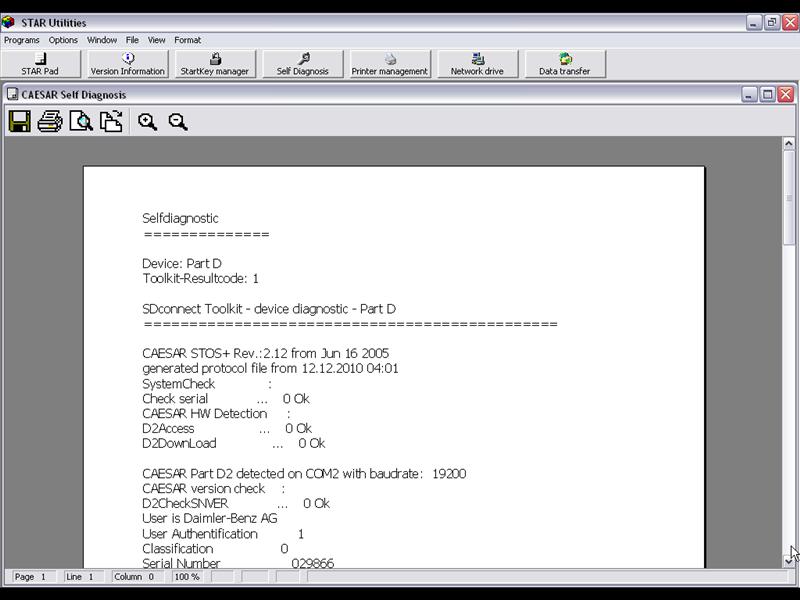Click the 'User Authentification' line
This screenshot has height=600, width=800.
click(223, 534)
